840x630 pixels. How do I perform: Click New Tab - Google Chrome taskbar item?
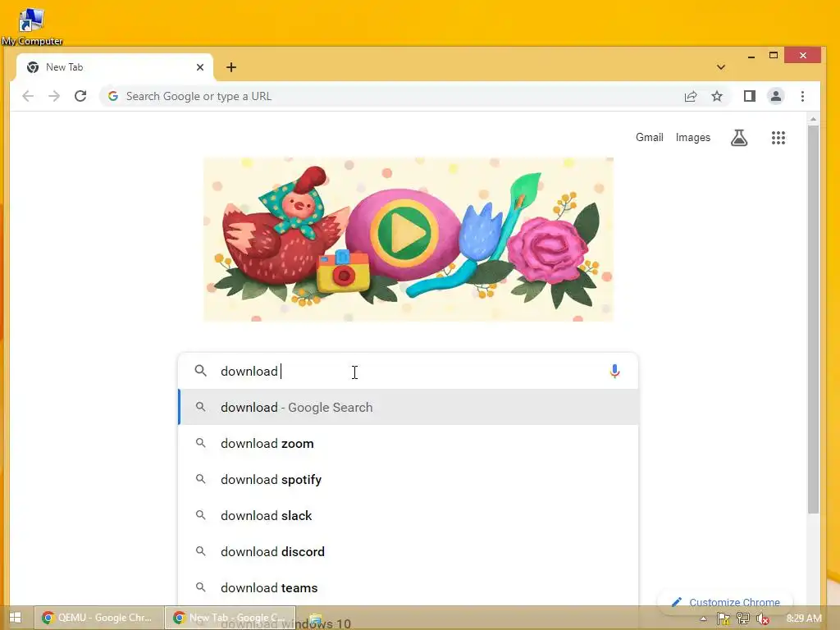coord(230,618)
